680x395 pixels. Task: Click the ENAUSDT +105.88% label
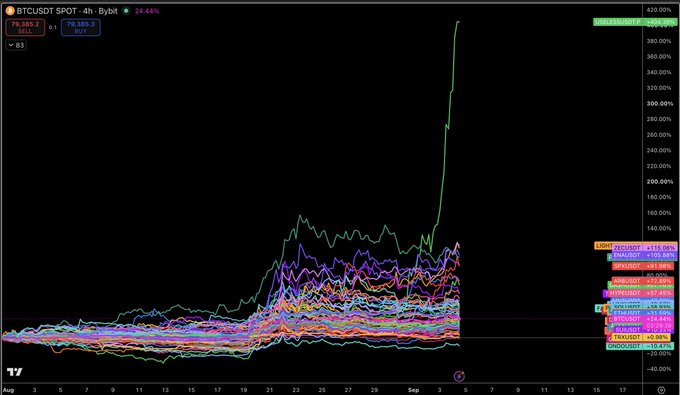pyautogui.click(x=644, y=255)
